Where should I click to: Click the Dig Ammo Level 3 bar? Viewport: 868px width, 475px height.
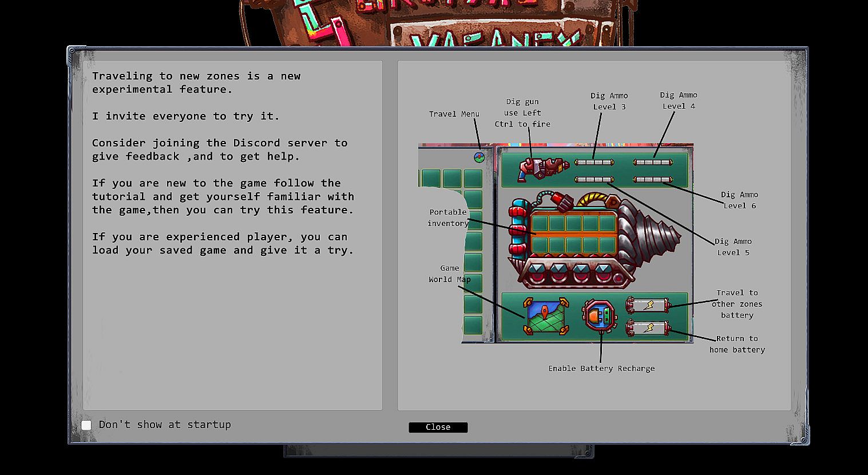click(594, 163)
